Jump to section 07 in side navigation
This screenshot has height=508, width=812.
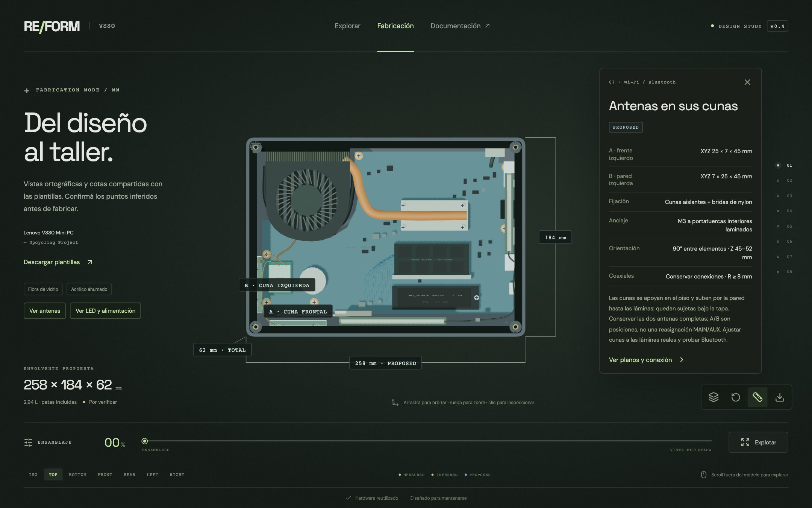[x=784, y=257]
